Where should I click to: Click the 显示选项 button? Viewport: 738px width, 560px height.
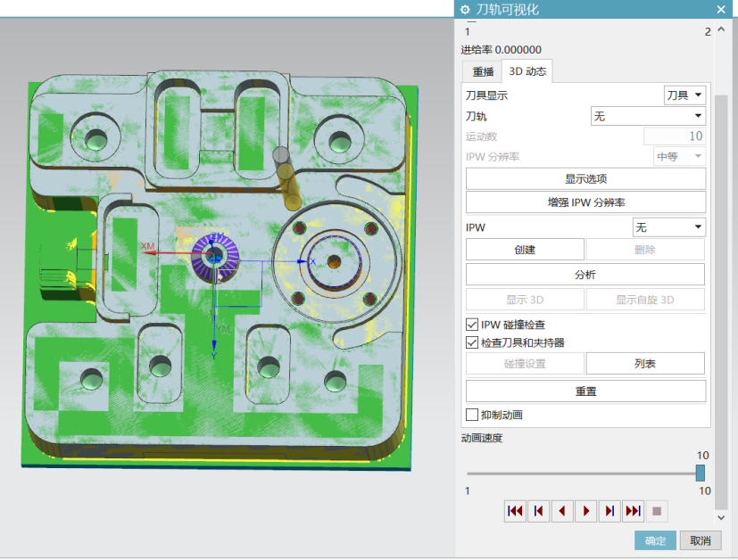[586, 178]
